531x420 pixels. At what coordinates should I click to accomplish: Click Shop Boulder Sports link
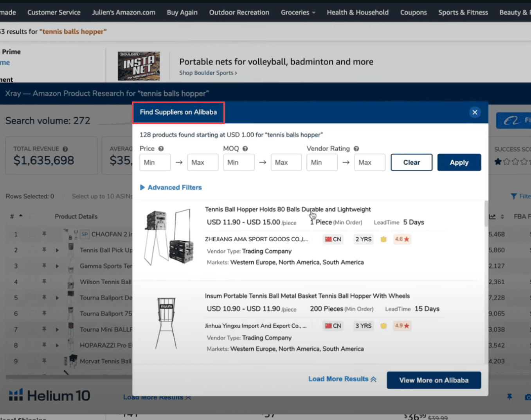[208, 73]
